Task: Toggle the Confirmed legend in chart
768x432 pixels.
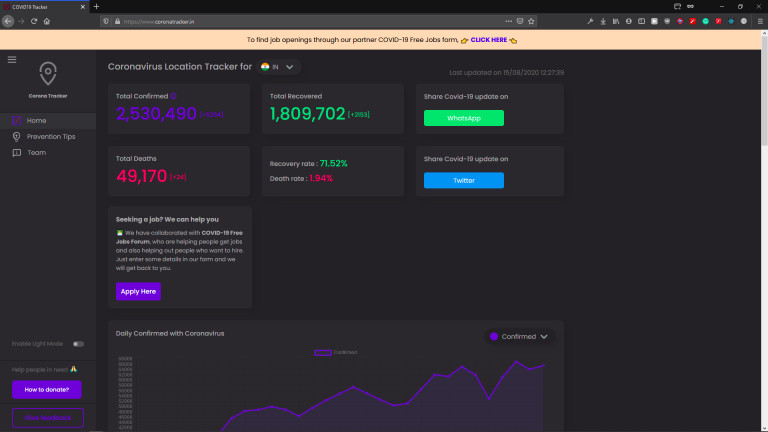Action: tap(336, 352)
